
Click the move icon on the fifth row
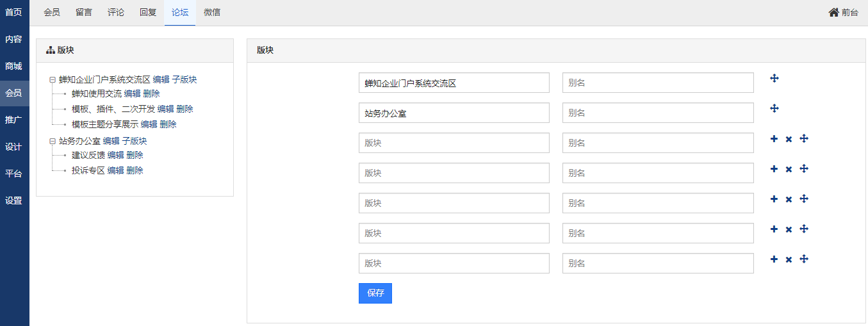804,199
